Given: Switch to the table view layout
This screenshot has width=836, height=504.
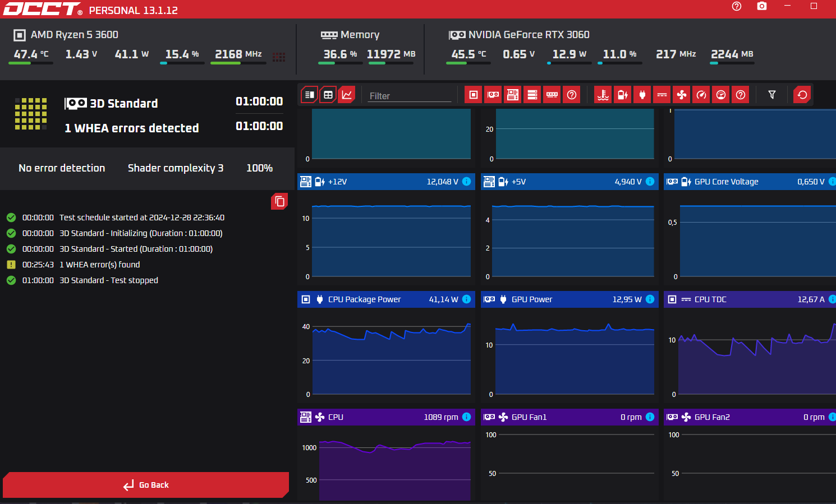Looking at the screenshot, I should pyautogui.click(x=328, y=95).
